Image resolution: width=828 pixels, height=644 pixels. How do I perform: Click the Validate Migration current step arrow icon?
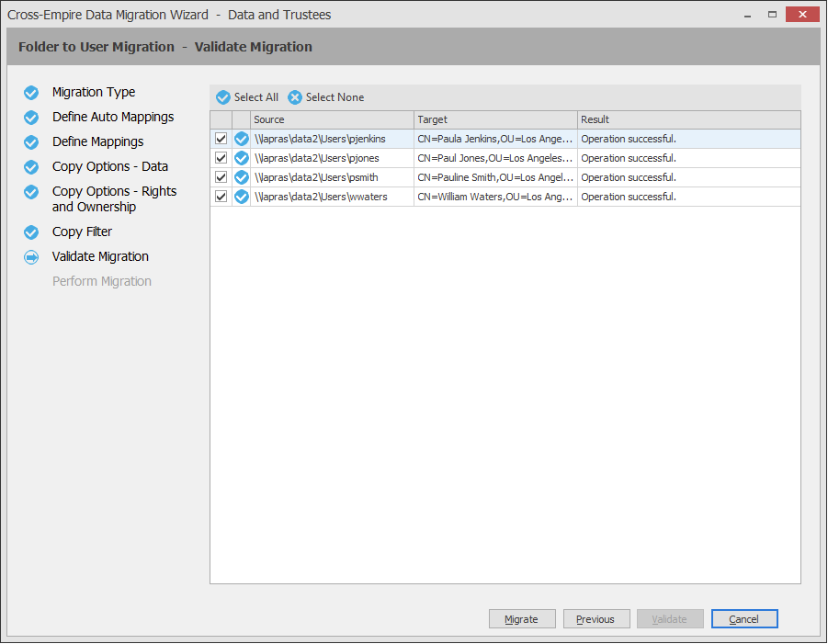31,257
